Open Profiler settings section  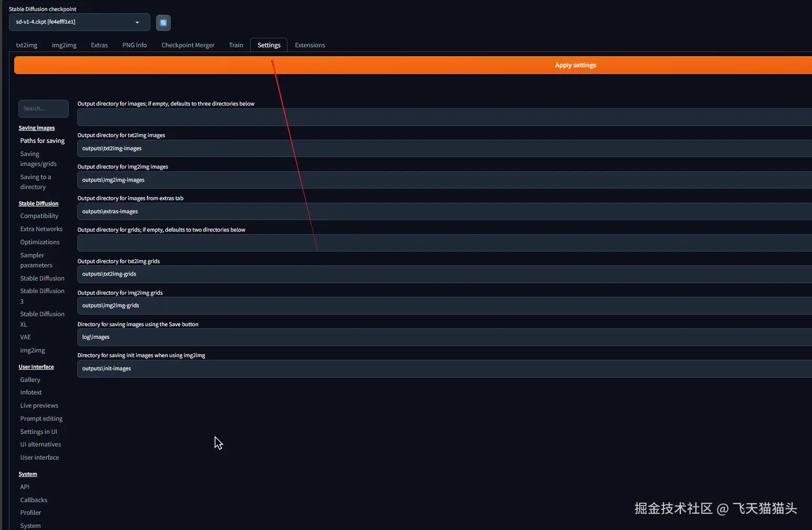click(30, 513)
